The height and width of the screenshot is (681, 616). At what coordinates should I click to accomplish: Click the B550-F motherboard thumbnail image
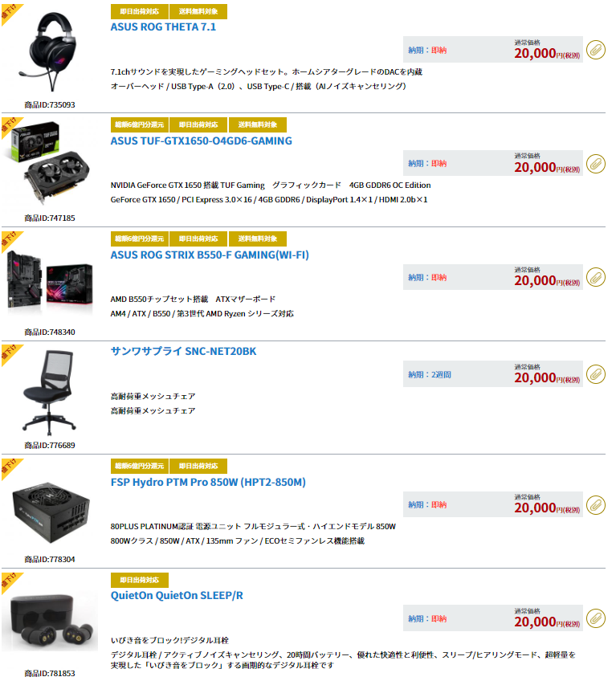click(51, 279)
